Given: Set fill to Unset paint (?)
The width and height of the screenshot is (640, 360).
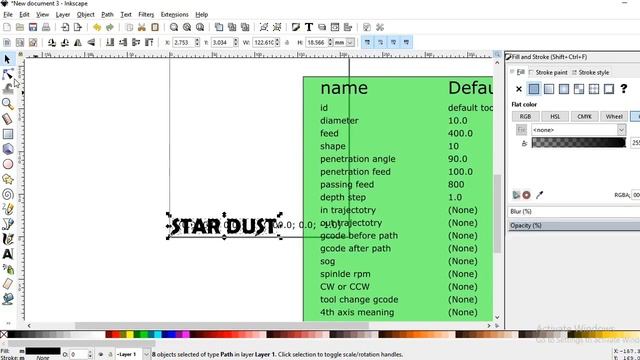Looking at the screenshot, I should coord(624,89).
